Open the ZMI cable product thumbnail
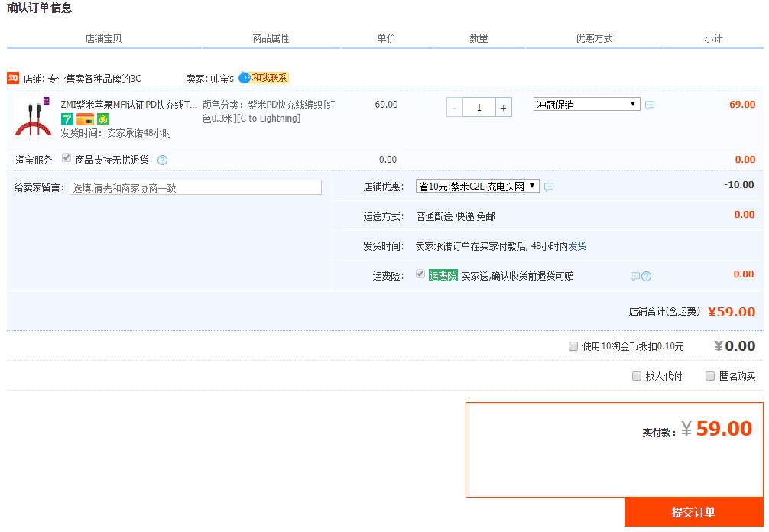Viewport: 769px width, 532px height. (34, 116)
